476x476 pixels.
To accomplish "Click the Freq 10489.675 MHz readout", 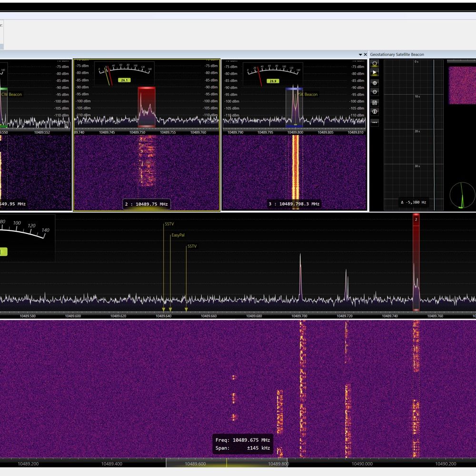I will point(243,440).
